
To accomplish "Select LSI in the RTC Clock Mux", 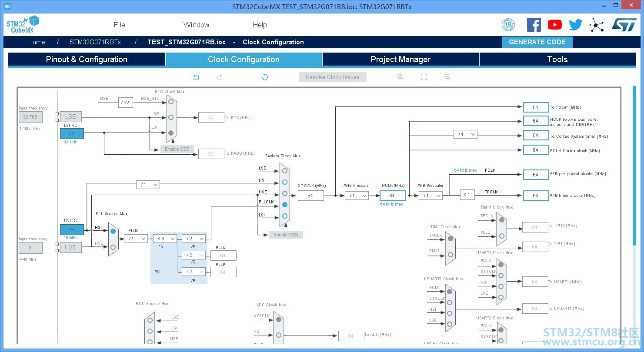I will [x=171, y=133].
